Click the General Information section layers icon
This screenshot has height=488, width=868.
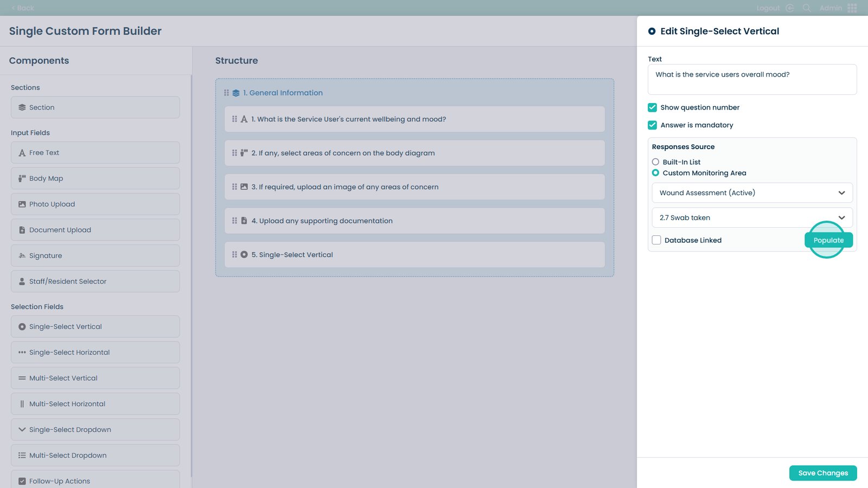236,93
